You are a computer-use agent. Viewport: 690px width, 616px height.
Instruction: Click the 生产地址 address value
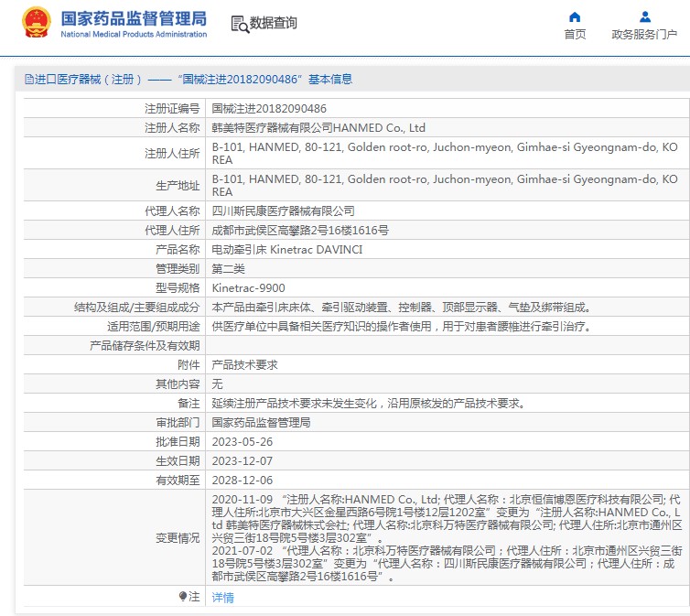point(445,186)
